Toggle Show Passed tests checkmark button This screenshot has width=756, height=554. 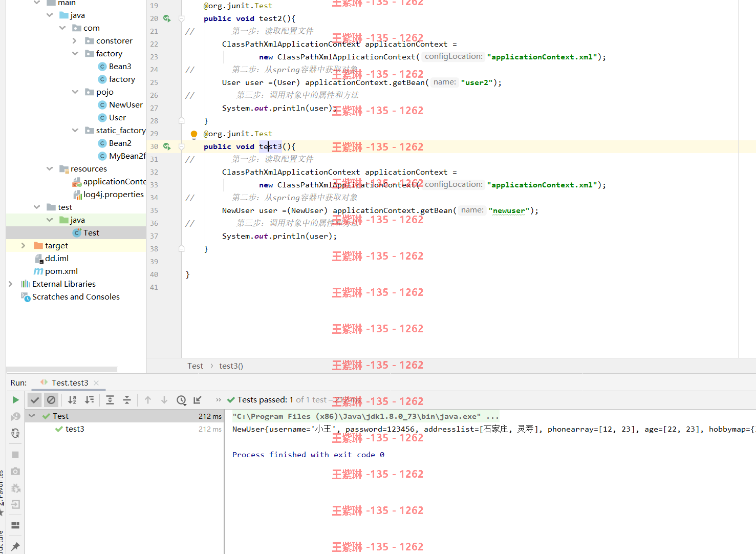click(x=35, y=400)
